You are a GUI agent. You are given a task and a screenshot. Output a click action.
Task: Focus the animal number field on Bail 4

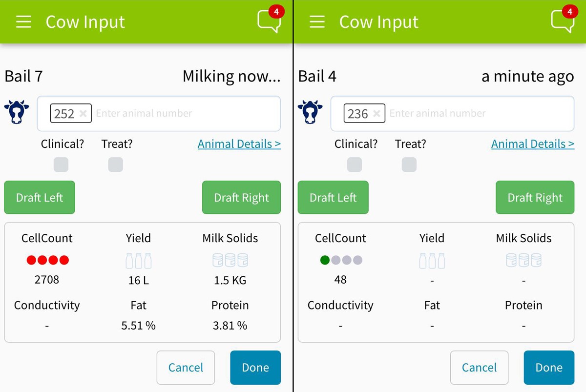[x=452, y=113]
